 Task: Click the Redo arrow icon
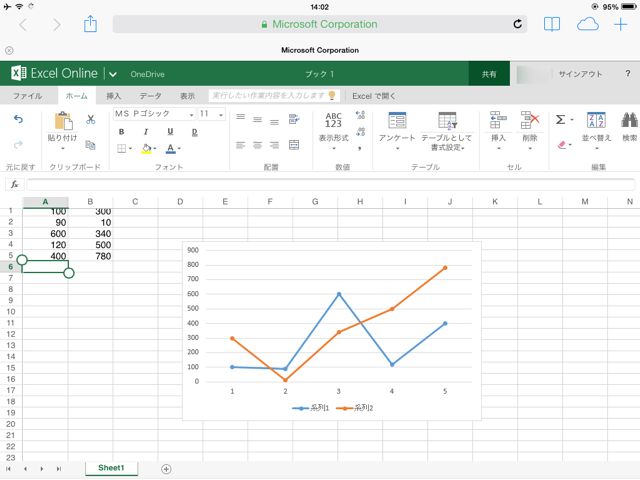point(18,144)
